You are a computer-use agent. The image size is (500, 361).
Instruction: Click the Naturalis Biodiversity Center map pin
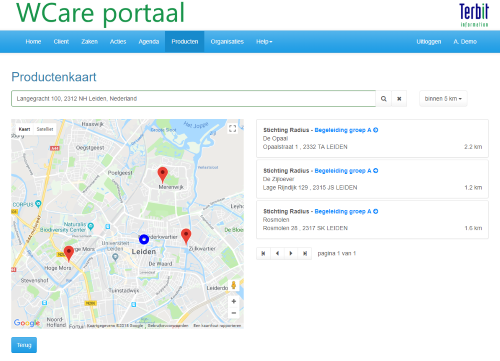[90, 226]
